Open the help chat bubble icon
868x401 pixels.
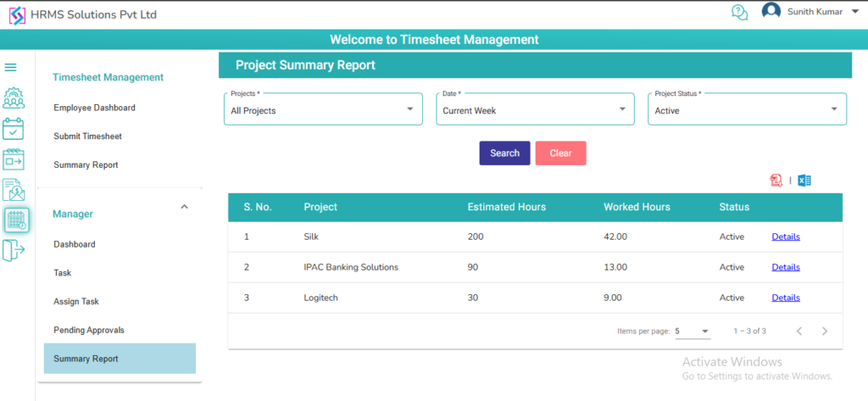739,12
